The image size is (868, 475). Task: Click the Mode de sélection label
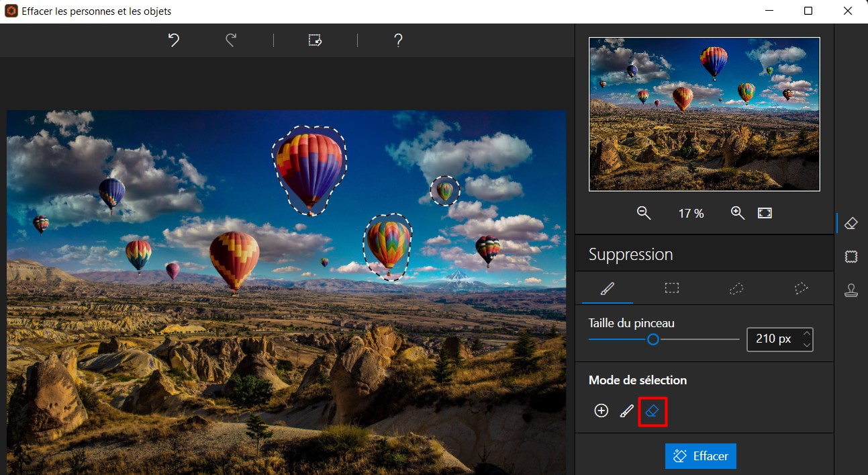pos(638,380)
